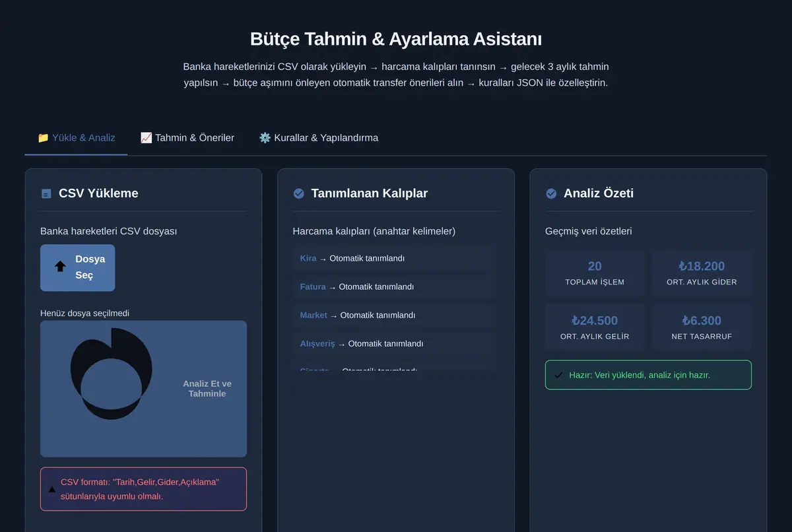792x532 pixels.
Task: Select the Market pattern row
Action: tap(394, 315)
